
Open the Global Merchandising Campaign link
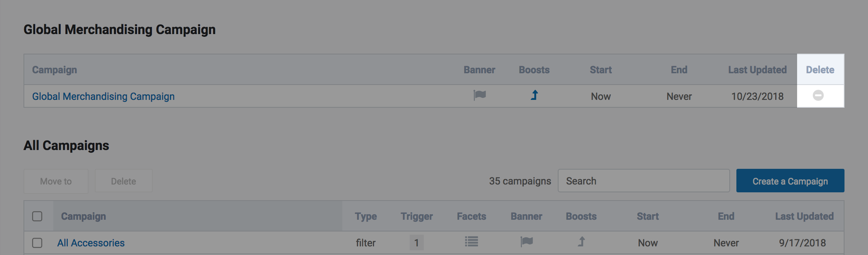(103, 96)
